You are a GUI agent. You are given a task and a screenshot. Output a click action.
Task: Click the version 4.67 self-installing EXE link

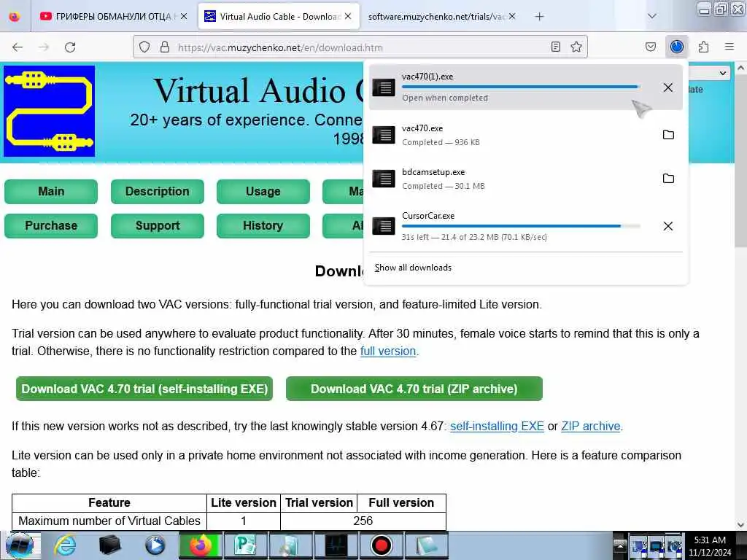click(497, 426)
